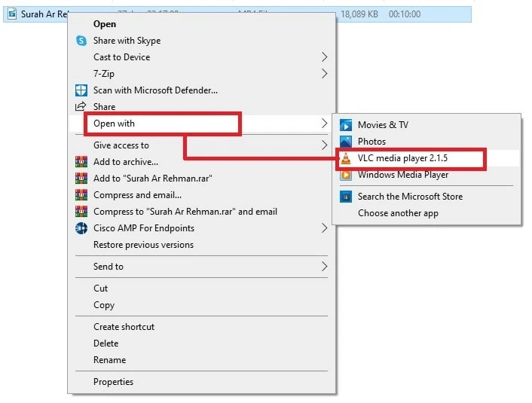Choose VLC media player 2.1.5

427,158
